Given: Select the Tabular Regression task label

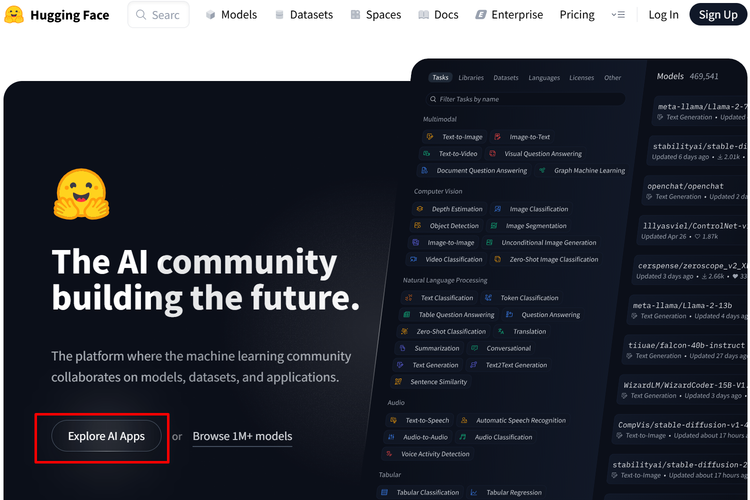Looking at the screenshot, I should [514, 492].
